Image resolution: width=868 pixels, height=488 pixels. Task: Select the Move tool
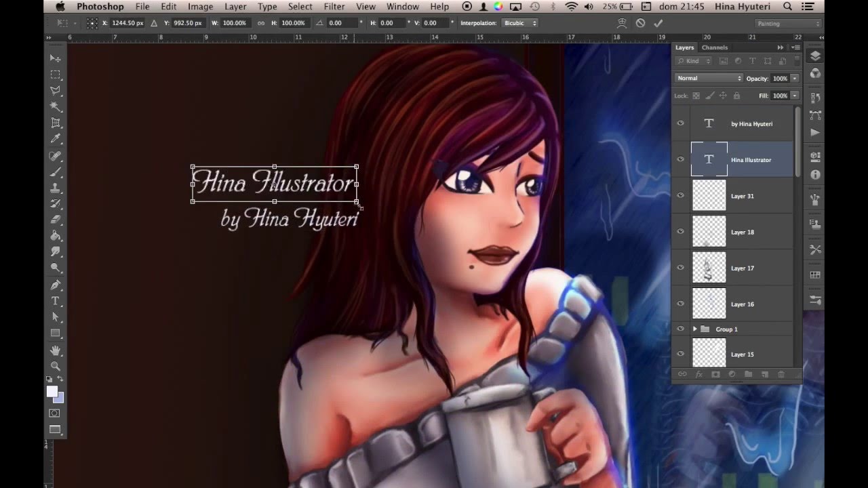coord(56,58)
